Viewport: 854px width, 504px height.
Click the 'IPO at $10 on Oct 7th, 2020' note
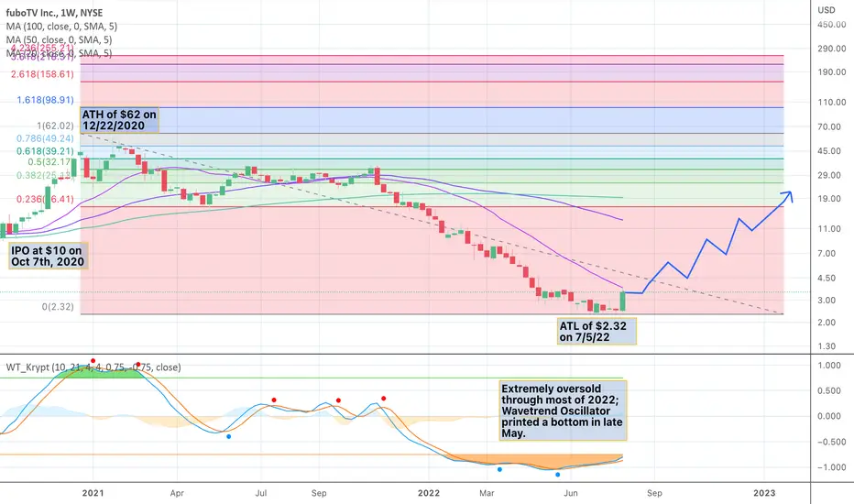tap(48, 256)
